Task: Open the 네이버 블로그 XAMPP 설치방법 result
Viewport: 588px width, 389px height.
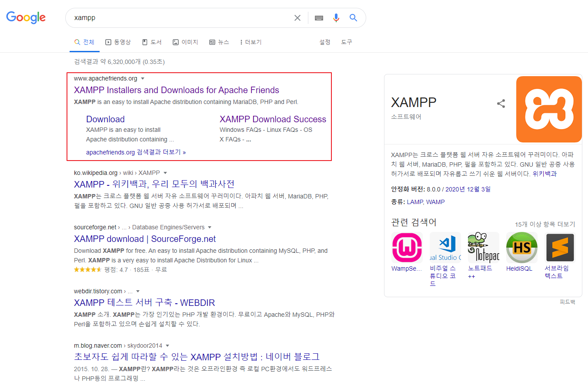Action: pos(197,357)
